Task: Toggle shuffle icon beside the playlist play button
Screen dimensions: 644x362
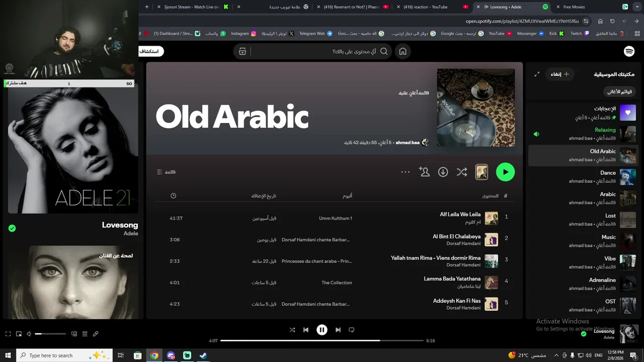Action: click(x=461, y=172)
